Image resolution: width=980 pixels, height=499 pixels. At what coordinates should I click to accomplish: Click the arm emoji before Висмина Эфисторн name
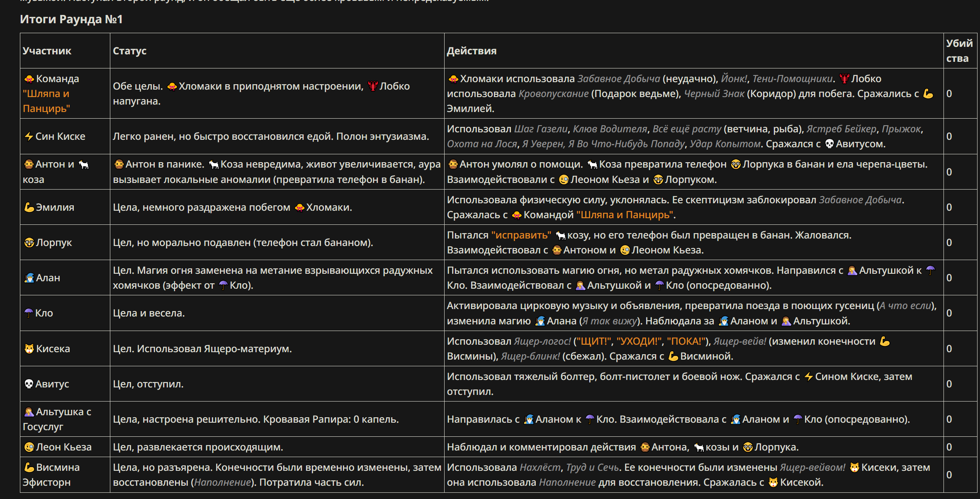tap(29, 467)
